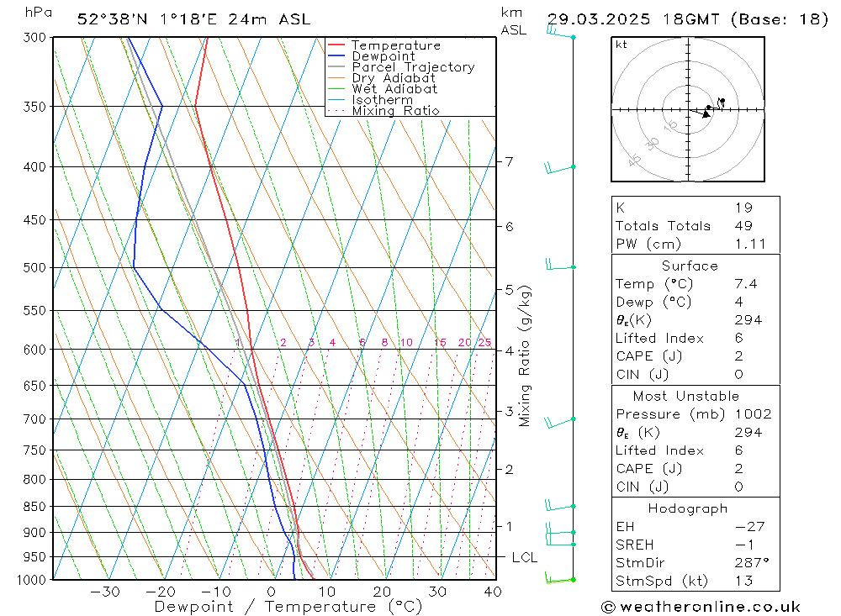Click the surface wind barb at 1000 hPa
Screen dimensions: 841x616
(x=560, y=578)
